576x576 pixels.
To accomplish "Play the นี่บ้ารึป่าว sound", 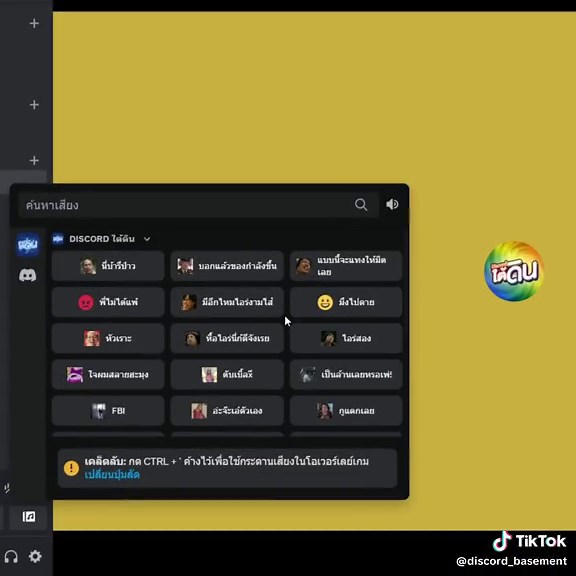I will (x=108, y=266).
